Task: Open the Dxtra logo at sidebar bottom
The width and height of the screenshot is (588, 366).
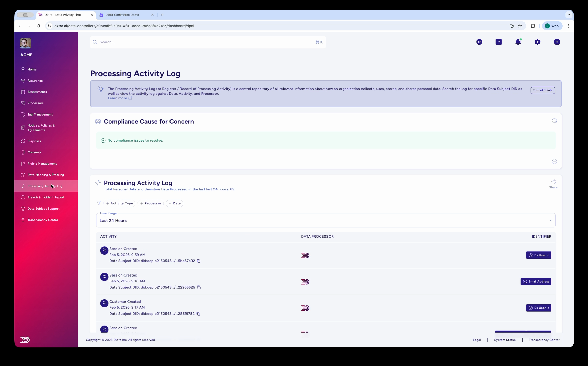Action: [x=25, y=340]
